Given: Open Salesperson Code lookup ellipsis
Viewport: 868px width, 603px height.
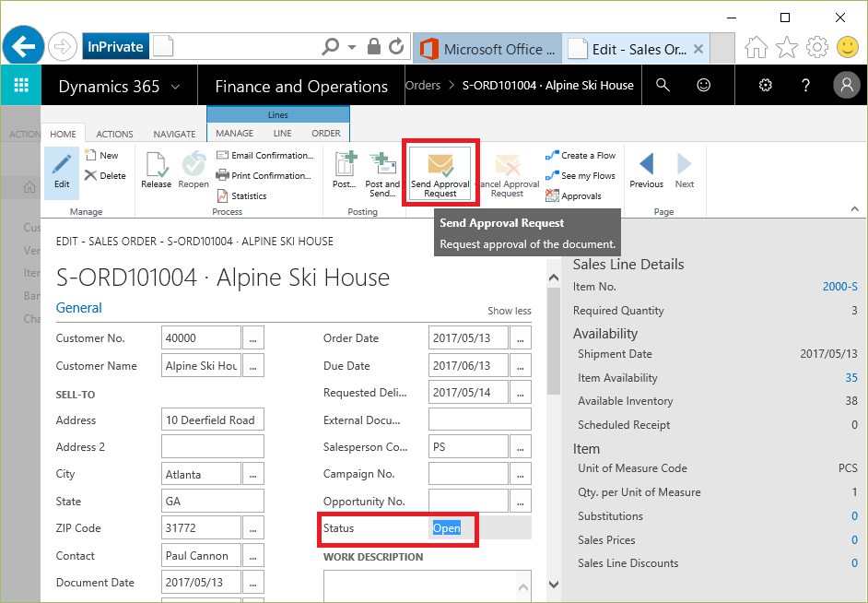Looking at the screenshot, I should tap(521, 447).
